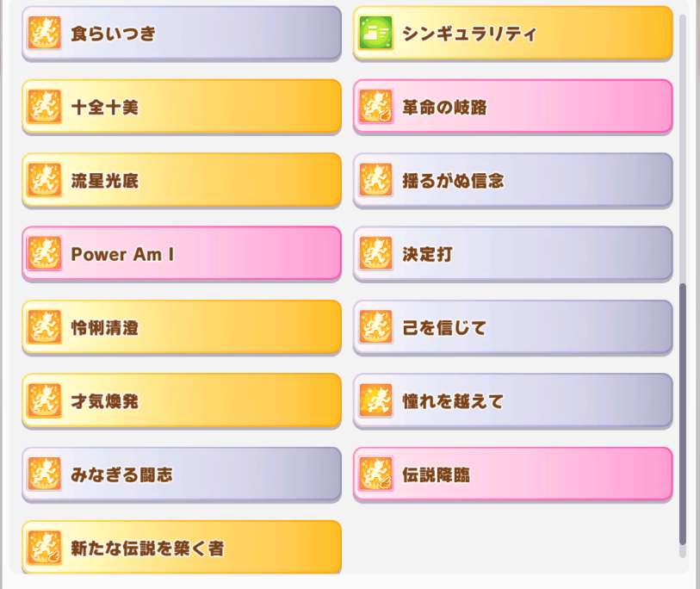Viewport: 700px width, 589px height.
Task: Select the 揺るがぬ信念 skill
Action: coord(513,180)
